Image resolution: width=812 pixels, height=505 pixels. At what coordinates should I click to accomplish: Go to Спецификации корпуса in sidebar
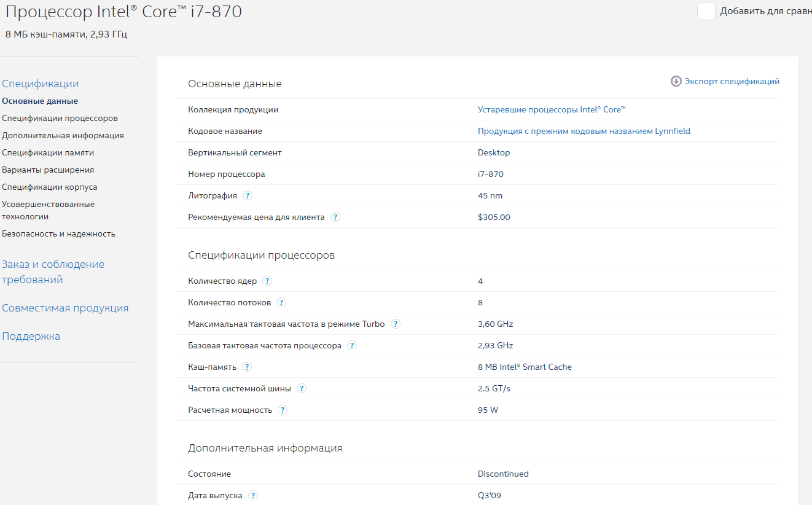[x=50, y=187]
